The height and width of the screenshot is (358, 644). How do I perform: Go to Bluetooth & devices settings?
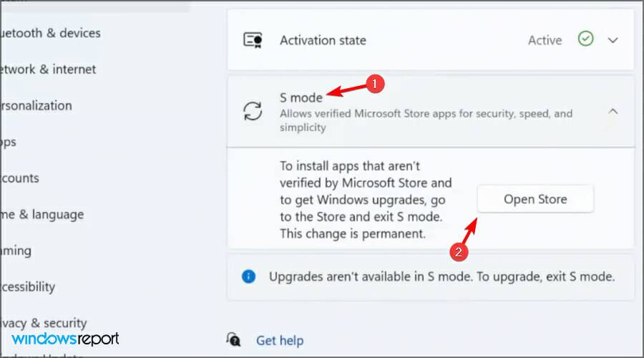coord(52,33)
